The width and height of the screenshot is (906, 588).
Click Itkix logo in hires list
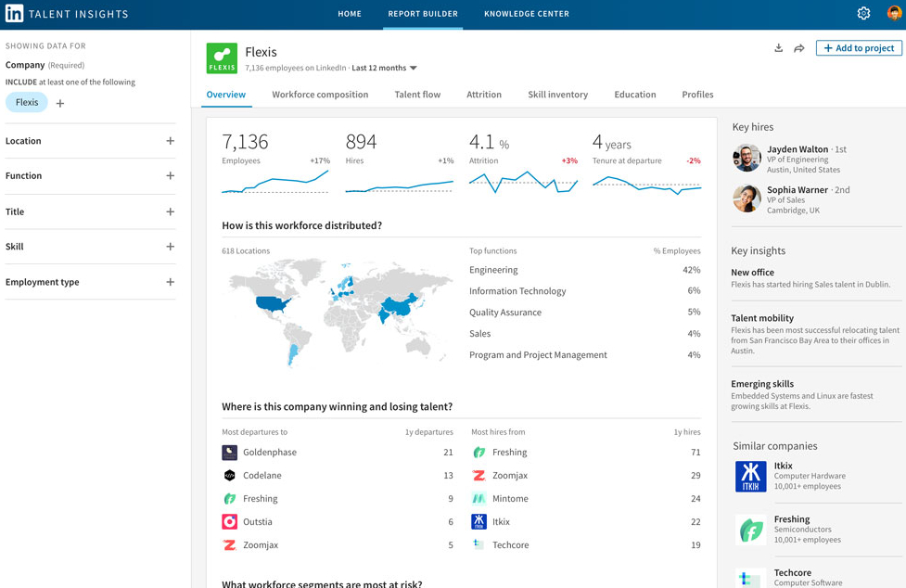point(479,521)
